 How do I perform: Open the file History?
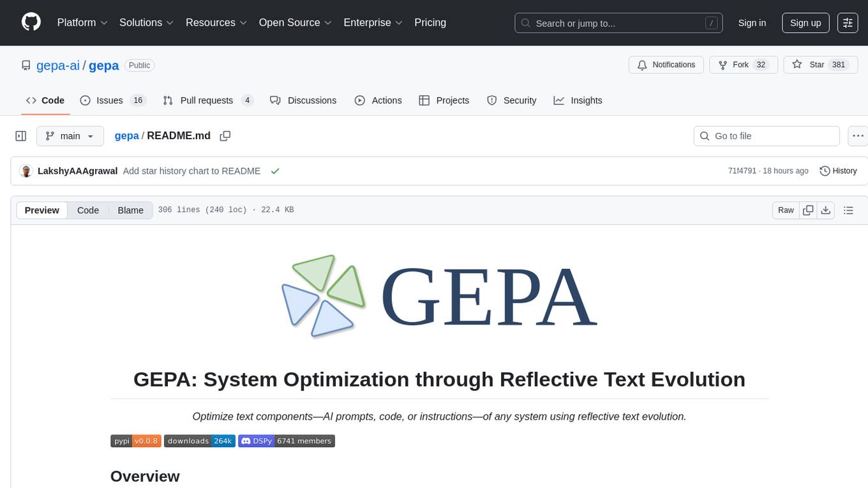[838, 171]
